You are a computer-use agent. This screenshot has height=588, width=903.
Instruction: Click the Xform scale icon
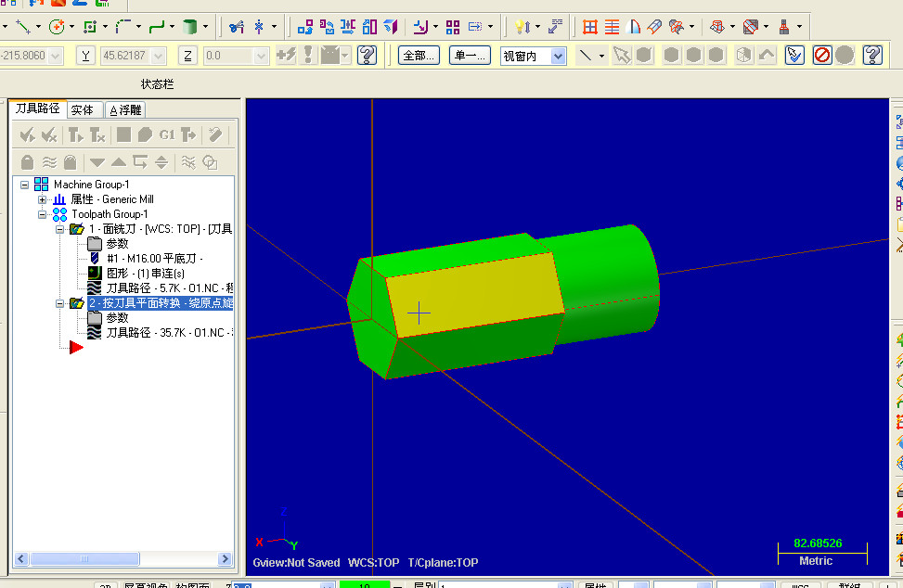pyautogui.click(x=369, y=27)
